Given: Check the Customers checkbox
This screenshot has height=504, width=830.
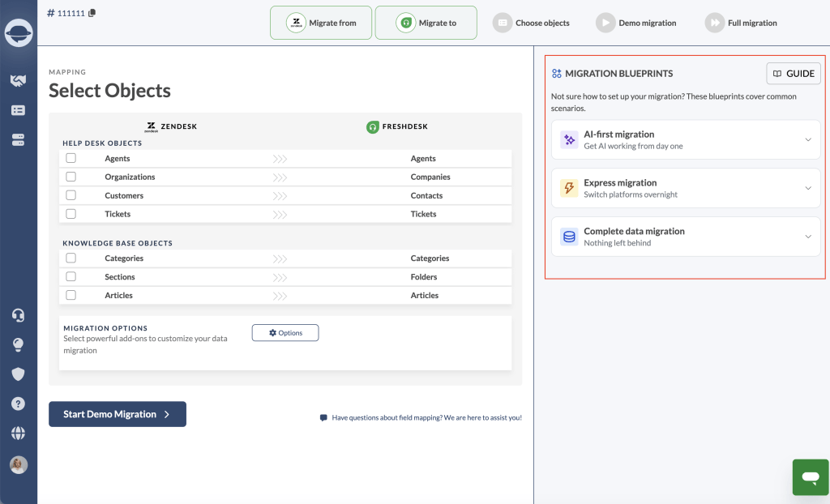Looking at the screenshot, I should point(71,194).
